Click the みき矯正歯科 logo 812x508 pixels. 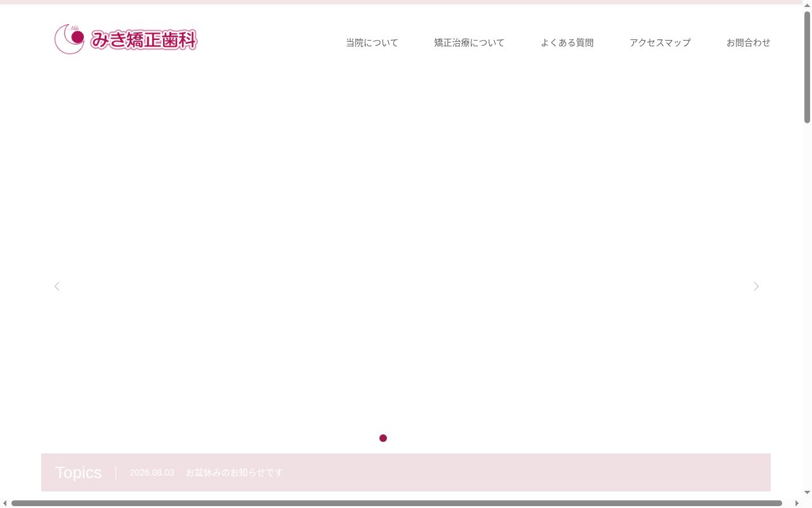[x=126, y=39]
